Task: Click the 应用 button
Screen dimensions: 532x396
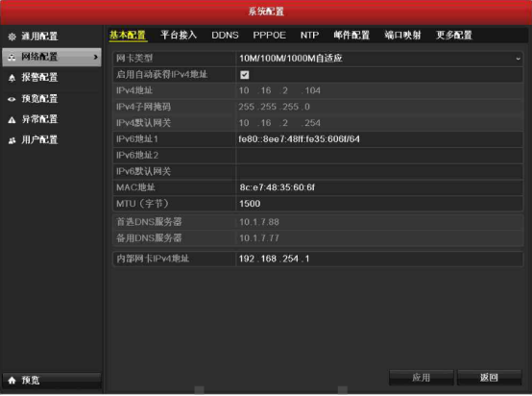Action: pyautogui.click(x=421, y=378)
